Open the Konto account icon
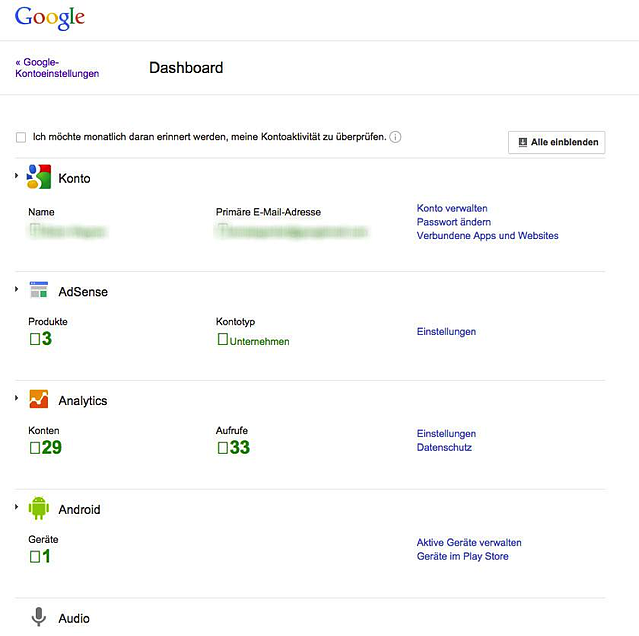 [x=39, y=177]
